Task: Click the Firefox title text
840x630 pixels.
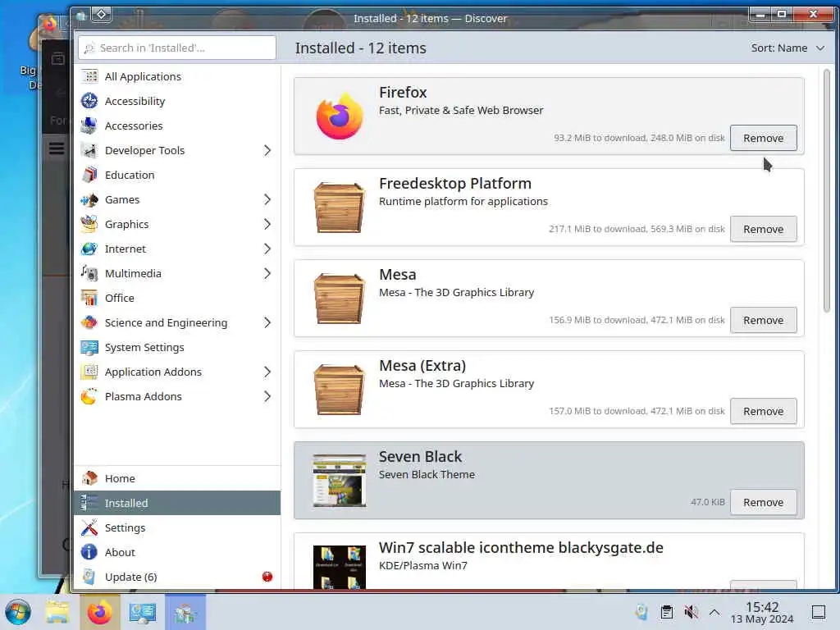Action: point(403,93)
